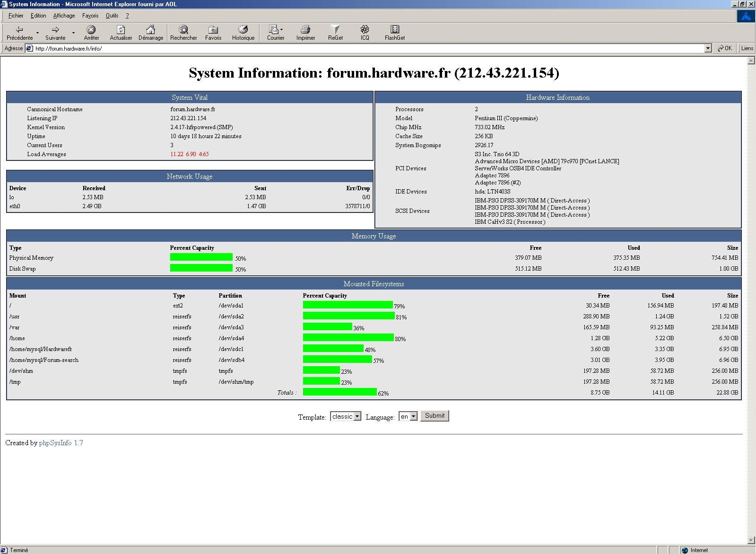This screenshot has width=756, height=554.
Task: Follow the phpSysInfo 1.7 link
Action: tap(61, 443)
